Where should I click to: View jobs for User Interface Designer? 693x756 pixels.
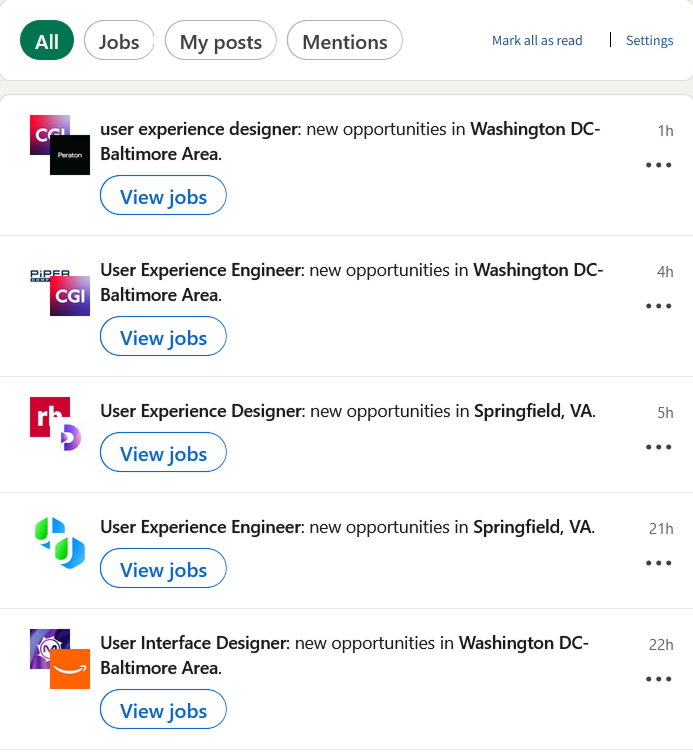[x=163, y=709]
